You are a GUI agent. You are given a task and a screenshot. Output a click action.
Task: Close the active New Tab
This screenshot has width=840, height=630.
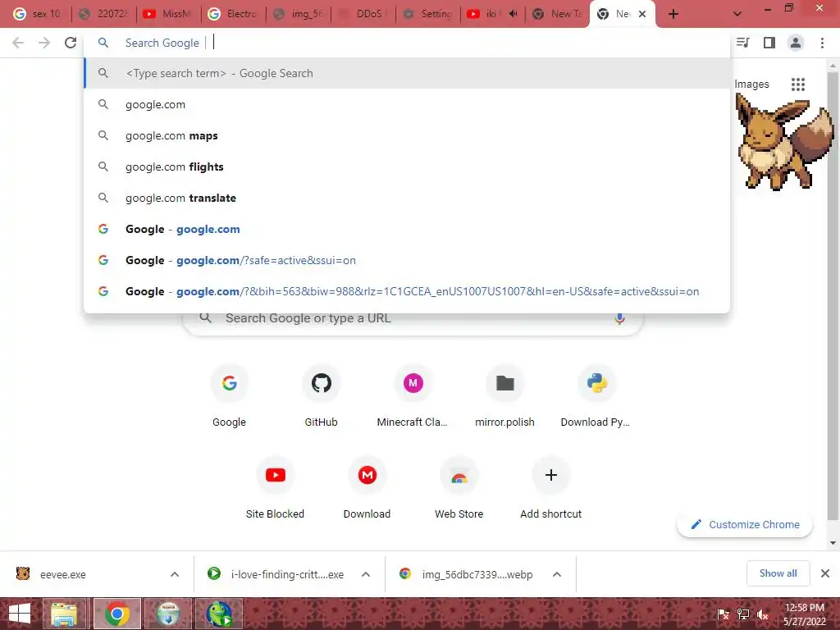tap(642, 14)
